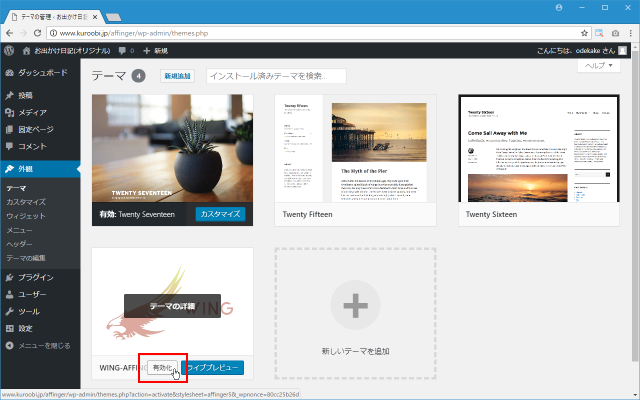
Task: Open ユーザー menu in sidebar
Action: [40, 294]
